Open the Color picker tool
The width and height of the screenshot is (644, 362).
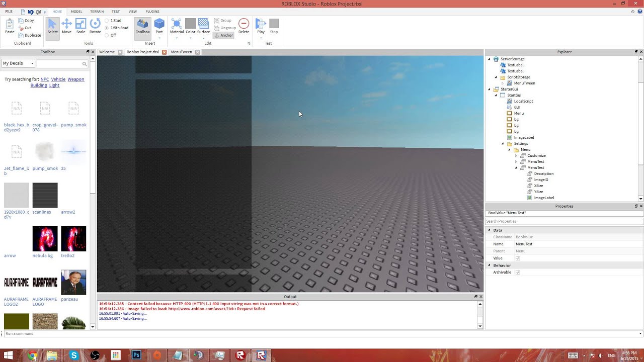click(x=190, y=27)
